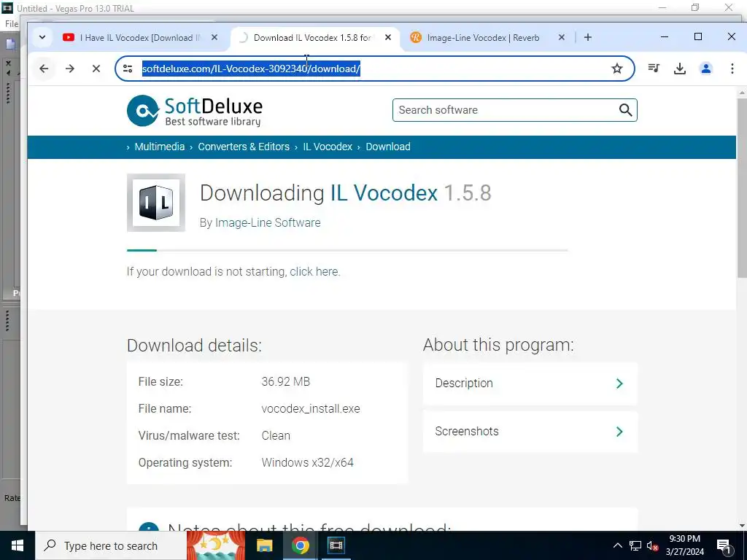747x560 pixels.
Task: Select the 'Download IL Vocodex 1.5.8' tab
Action: coord(312,37)
